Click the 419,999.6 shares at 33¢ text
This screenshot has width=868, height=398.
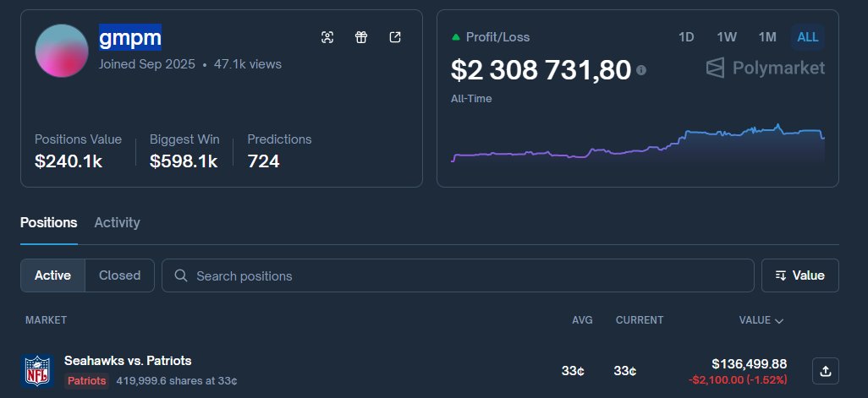point(177,381)
